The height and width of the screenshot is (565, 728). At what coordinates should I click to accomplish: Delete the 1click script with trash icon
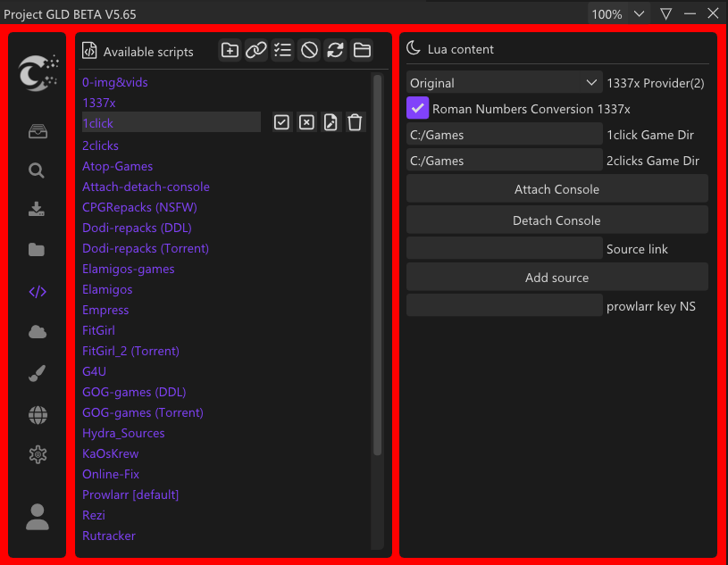coord(355,122)
